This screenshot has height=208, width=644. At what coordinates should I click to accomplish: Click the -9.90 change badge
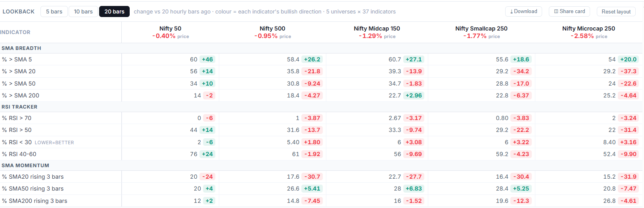[x=629, y=154]
